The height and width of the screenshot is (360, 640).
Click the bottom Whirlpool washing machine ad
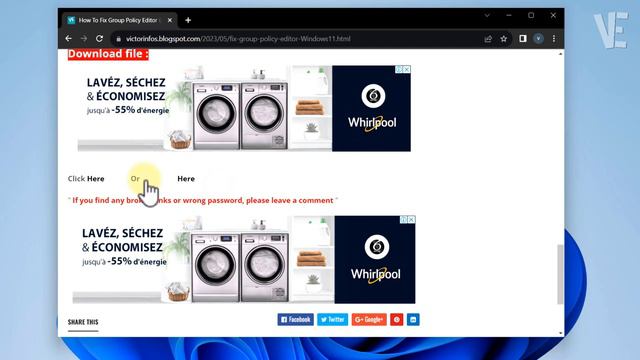pos(244,260)
